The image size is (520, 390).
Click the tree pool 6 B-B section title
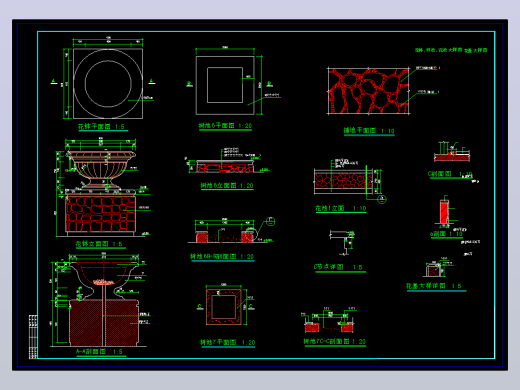222,257
